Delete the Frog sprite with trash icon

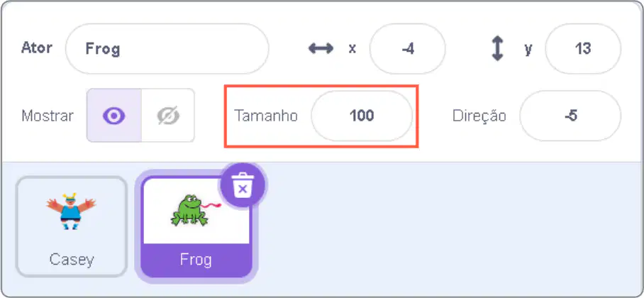243,184
